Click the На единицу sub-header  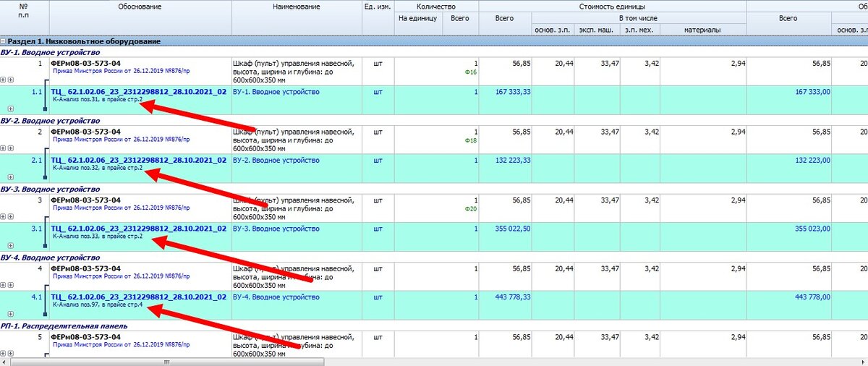[x=418, y=18]
